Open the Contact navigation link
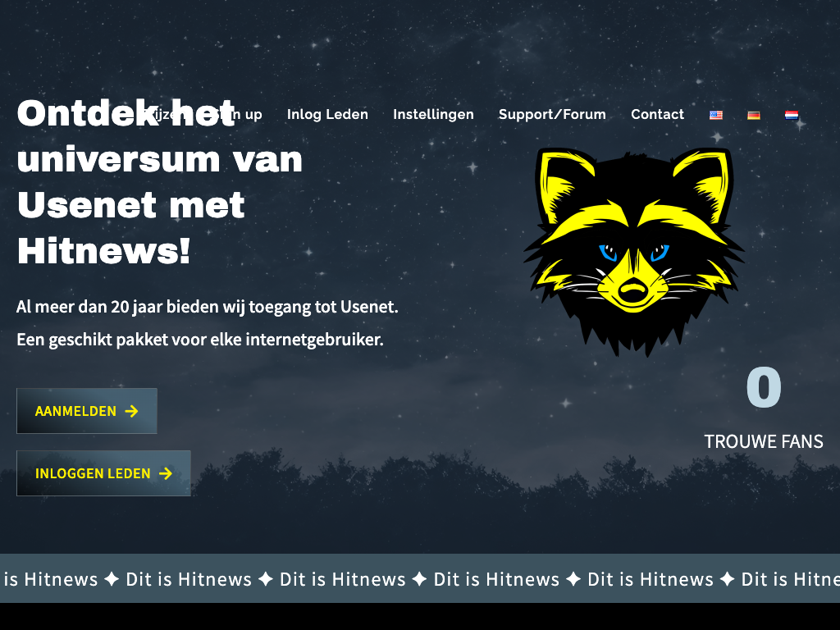The width and height of the screenshot is (840, 630). (x=657, y=115)
